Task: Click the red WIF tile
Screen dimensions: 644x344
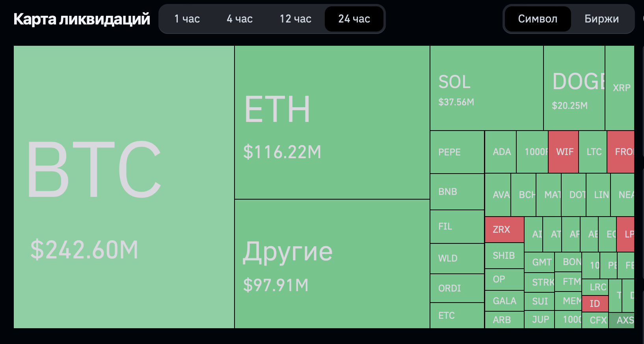Action: 564,152
